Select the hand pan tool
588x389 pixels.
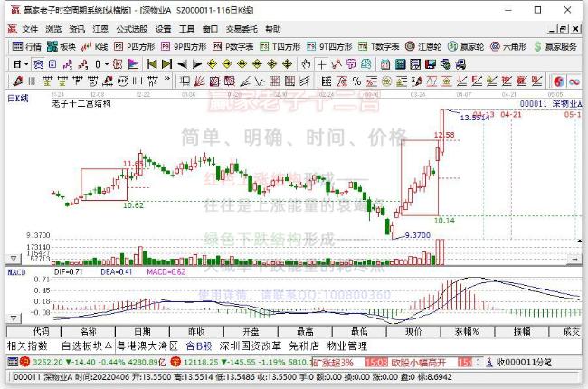click(306, 64)
